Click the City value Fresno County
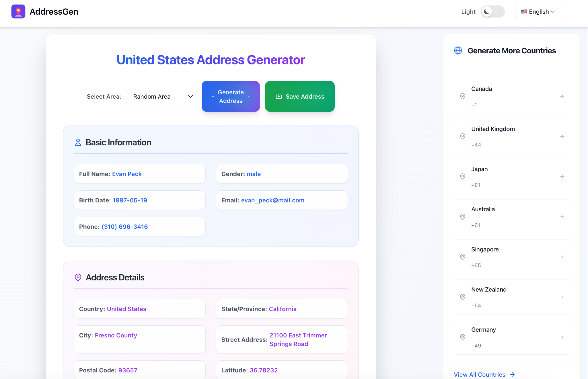588x379 pixels. (116, 335)
